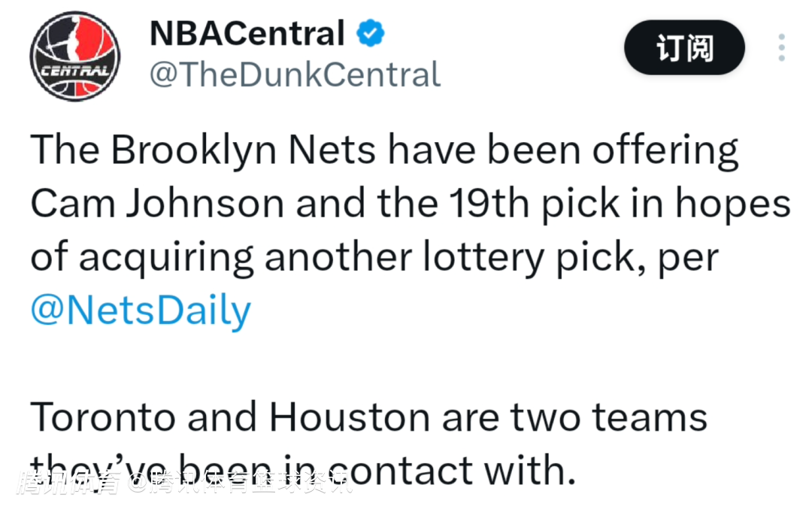
Task: Open the NBACentral profile avatar
Action: [x=75, y=56]
